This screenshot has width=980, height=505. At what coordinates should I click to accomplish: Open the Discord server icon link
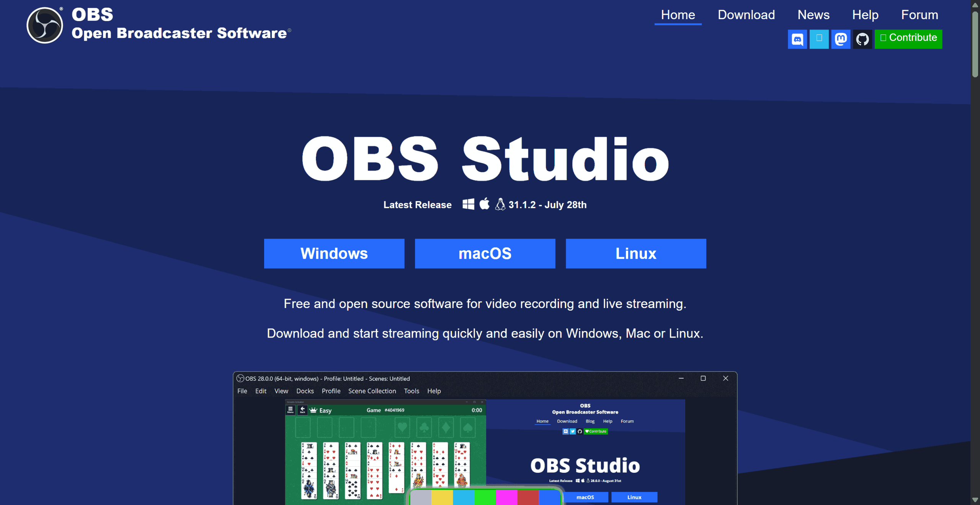tap(797, 39)
